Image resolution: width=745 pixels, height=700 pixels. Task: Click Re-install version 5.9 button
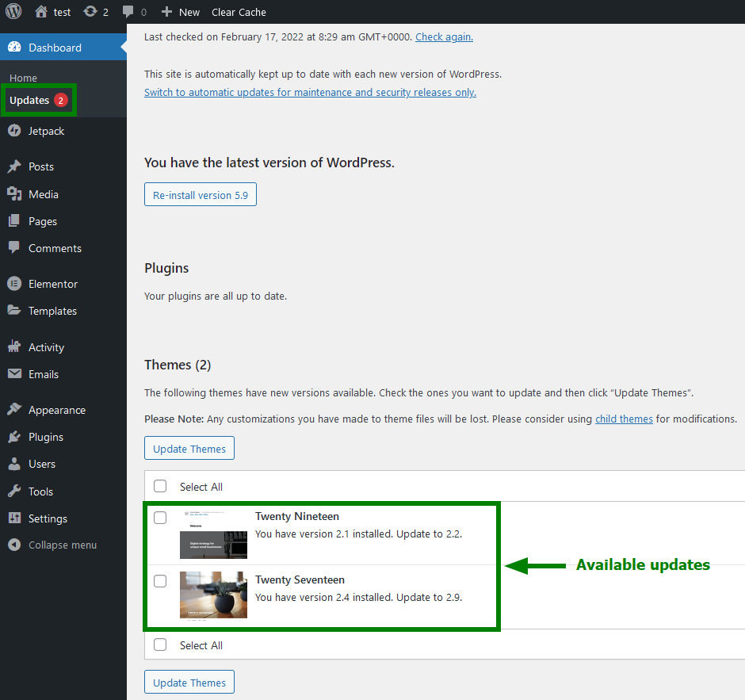point(201,194)
